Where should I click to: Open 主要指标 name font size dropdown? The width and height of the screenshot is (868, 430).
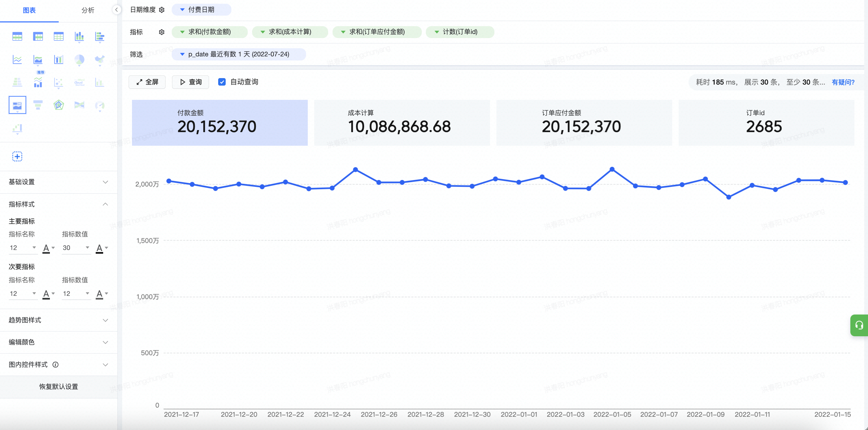23,248
